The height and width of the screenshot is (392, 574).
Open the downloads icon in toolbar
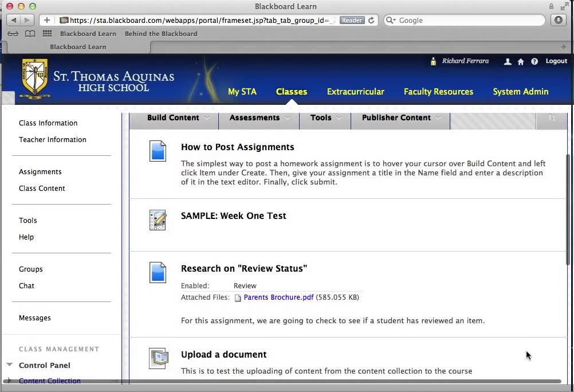pyautogui.click(x=559, y=20)
